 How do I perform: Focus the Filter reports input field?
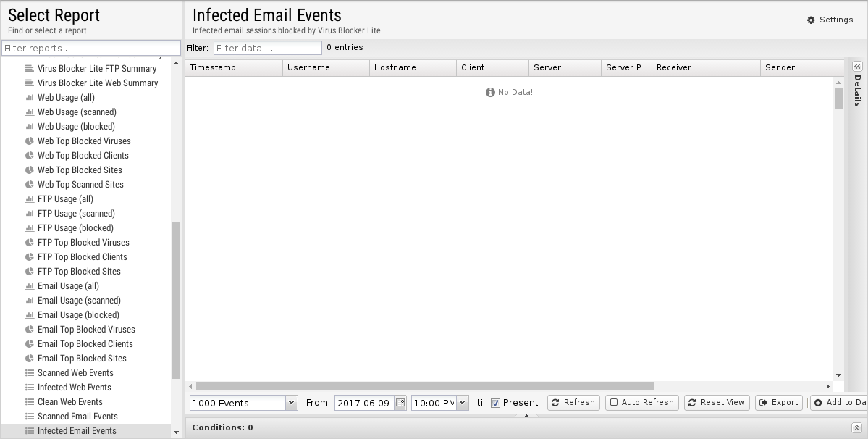(91, 48)
